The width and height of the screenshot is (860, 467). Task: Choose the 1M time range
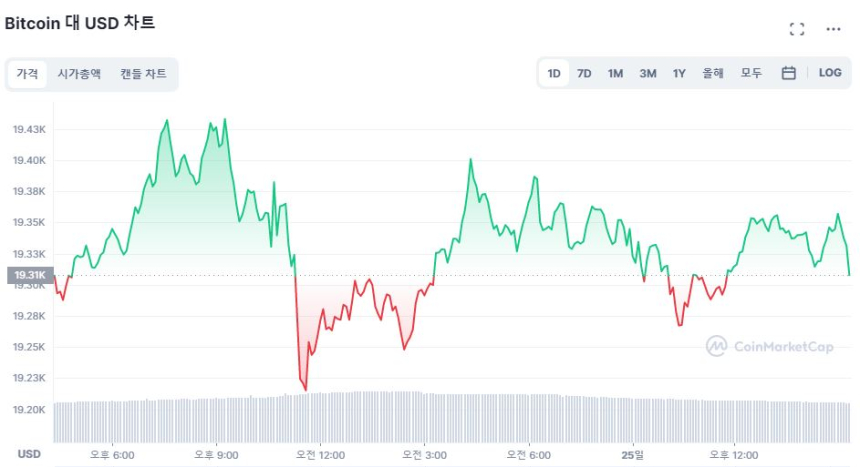point(615,73)
